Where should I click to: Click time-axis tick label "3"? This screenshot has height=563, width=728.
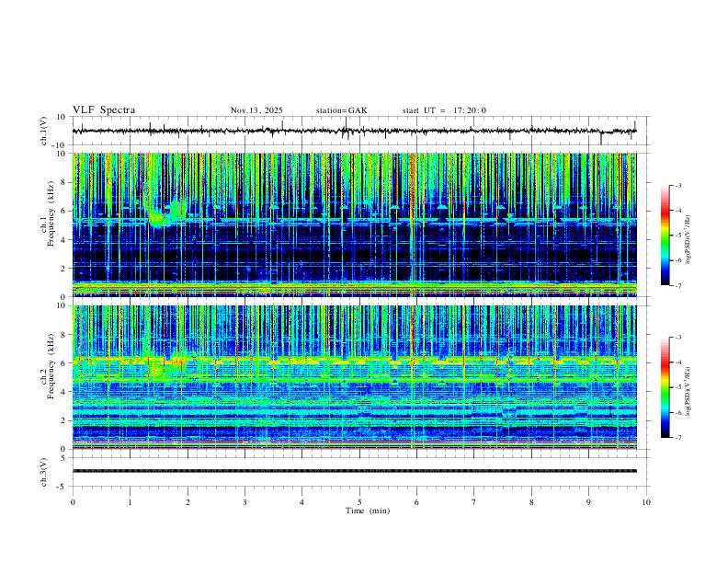[x=245, y=502]
